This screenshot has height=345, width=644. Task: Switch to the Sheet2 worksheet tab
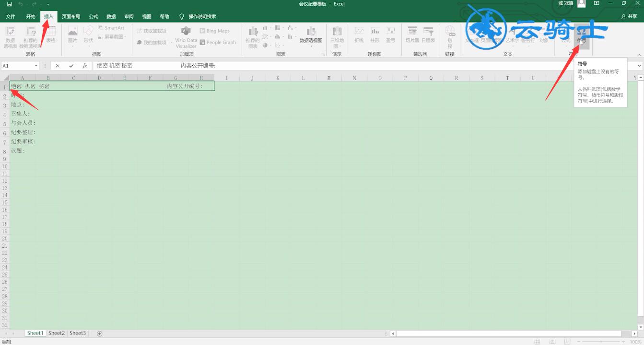pyautogui.click(x=56, y=333)
